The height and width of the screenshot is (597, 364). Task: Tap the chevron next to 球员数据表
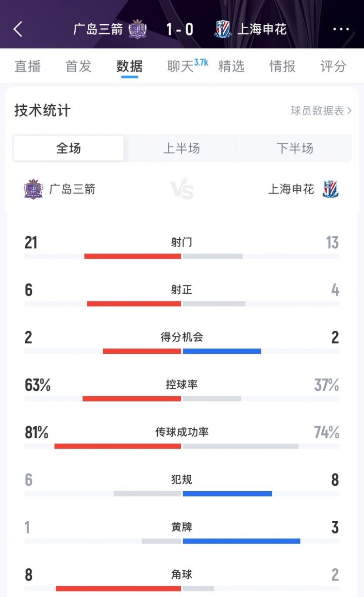(x=348, y=111)
